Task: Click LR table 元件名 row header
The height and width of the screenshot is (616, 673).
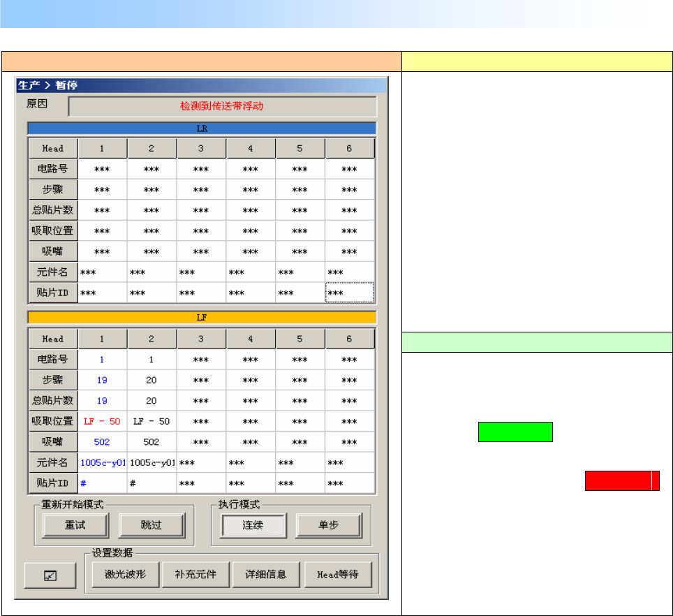Action: pyautogui.click(x=53, y=272)
